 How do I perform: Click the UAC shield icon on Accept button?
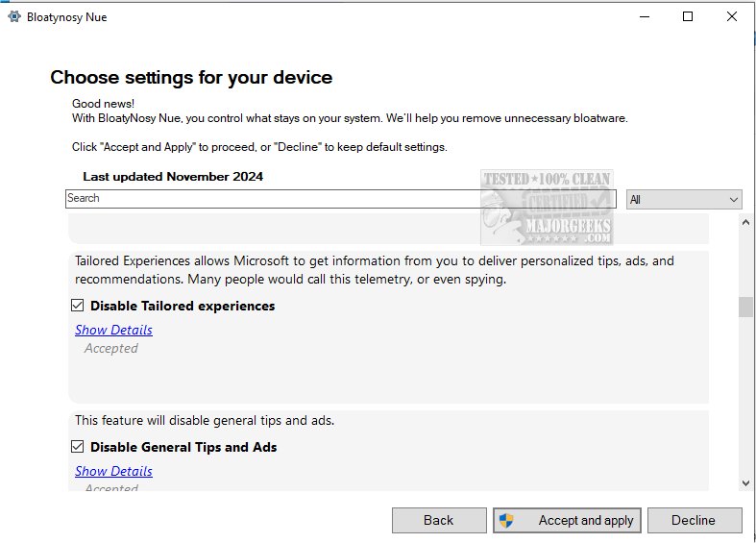pos(507,520)
